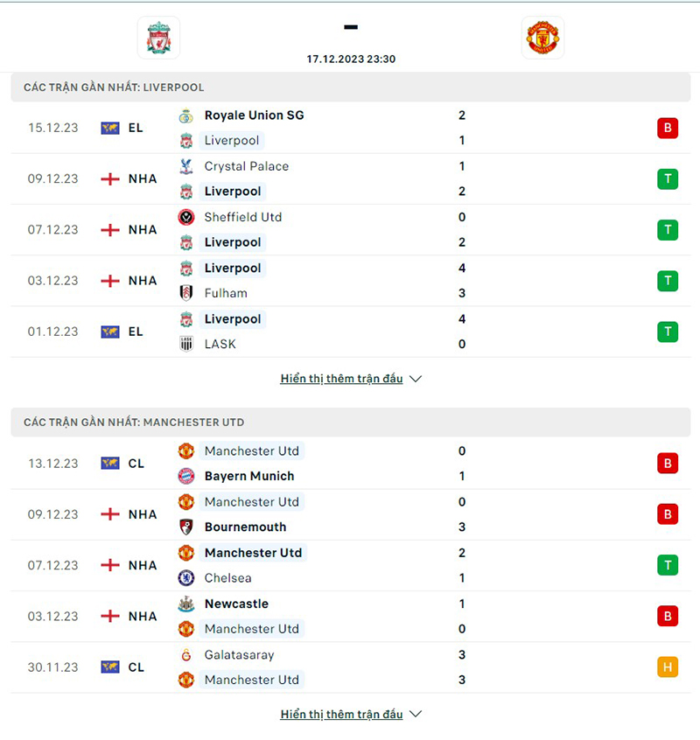700x740 pixels.
Task: Click the Sheffield Utd club badge
Action: (x=185, y=217)
